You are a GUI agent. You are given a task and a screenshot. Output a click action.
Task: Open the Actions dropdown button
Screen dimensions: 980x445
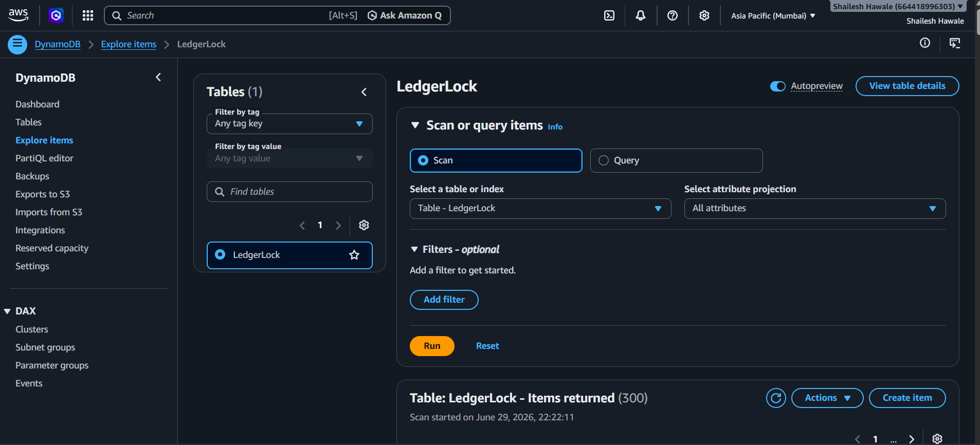click(x=827, y=398)
